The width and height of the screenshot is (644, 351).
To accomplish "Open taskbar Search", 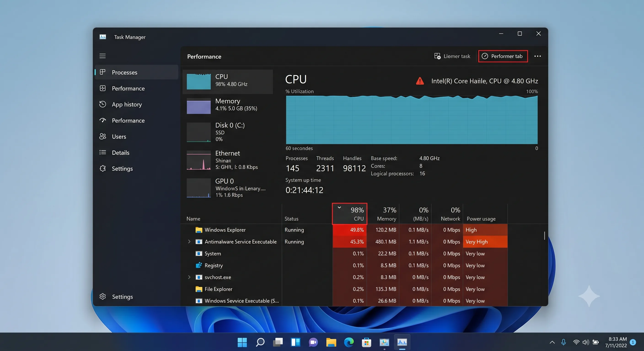I will tap(260, 342).
